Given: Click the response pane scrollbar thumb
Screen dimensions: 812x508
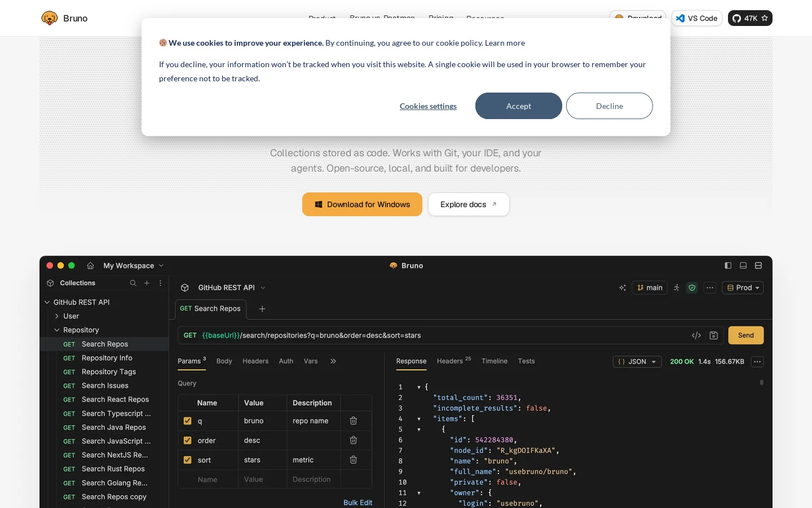Looking at the screenshot, I should point(761,382).
